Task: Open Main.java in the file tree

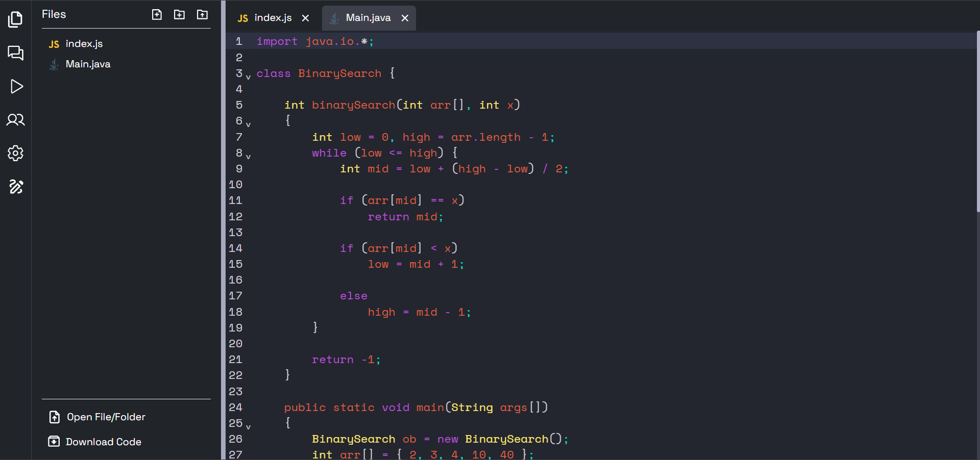Action: pos(88,64)
